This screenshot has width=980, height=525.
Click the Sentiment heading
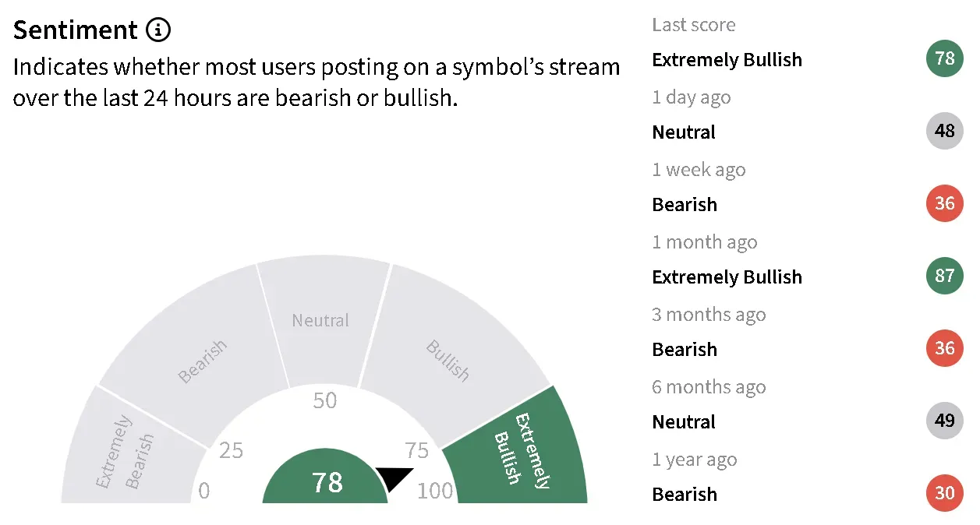click(76, 30)
